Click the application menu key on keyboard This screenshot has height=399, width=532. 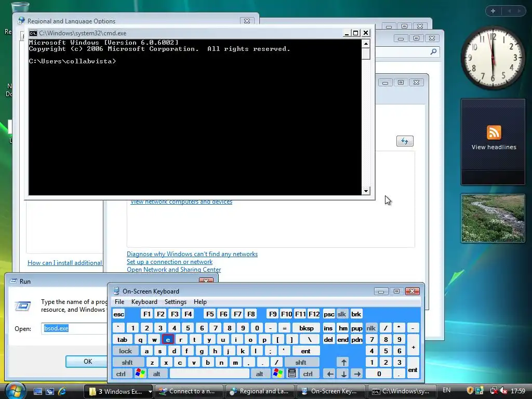(292, 374)
